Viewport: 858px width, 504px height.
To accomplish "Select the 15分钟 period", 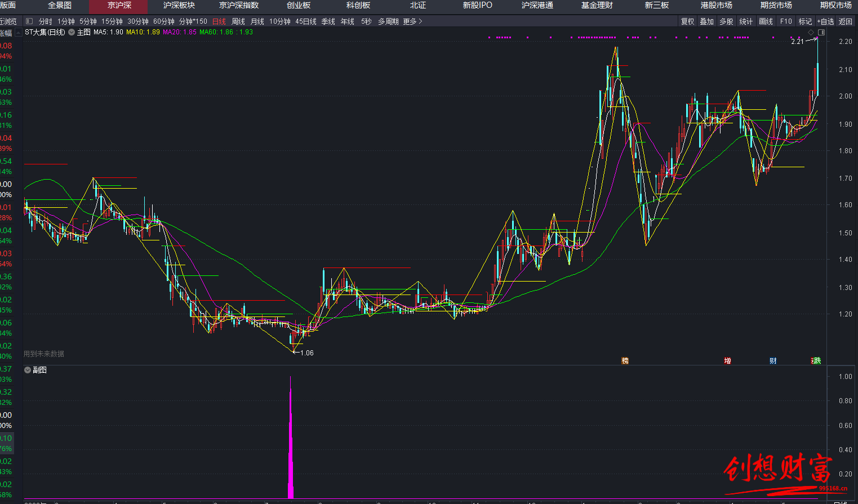I will (x=112, y=21).
